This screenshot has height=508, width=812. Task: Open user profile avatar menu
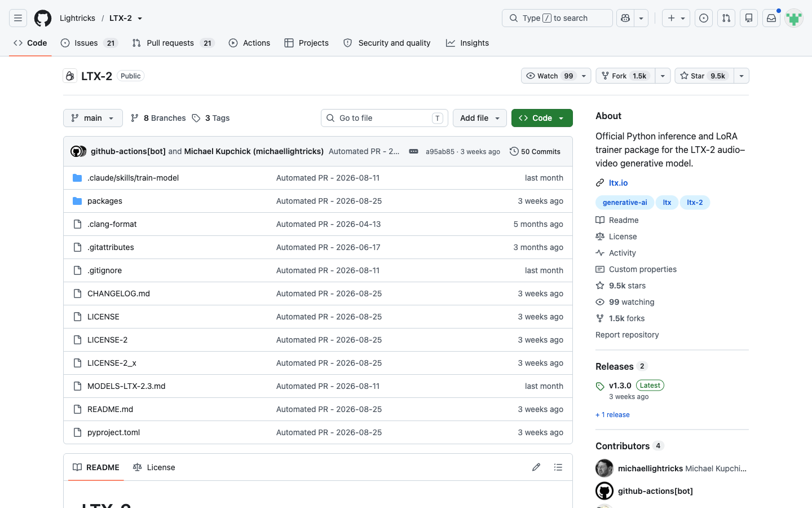coord(794,18)
